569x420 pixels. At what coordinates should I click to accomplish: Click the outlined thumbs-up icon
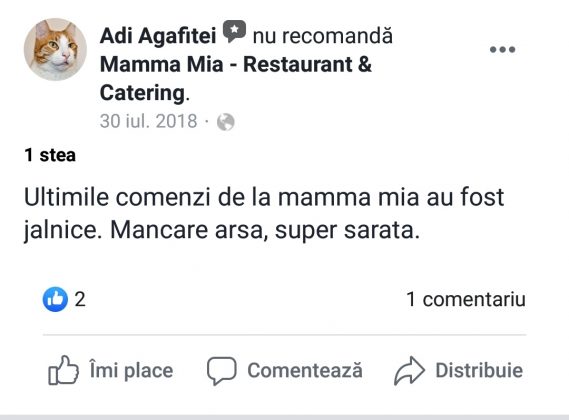point(64,370)
